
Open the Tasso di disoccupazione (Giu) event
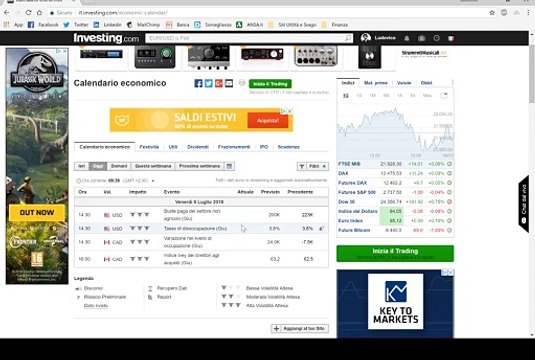click(195, 229)
